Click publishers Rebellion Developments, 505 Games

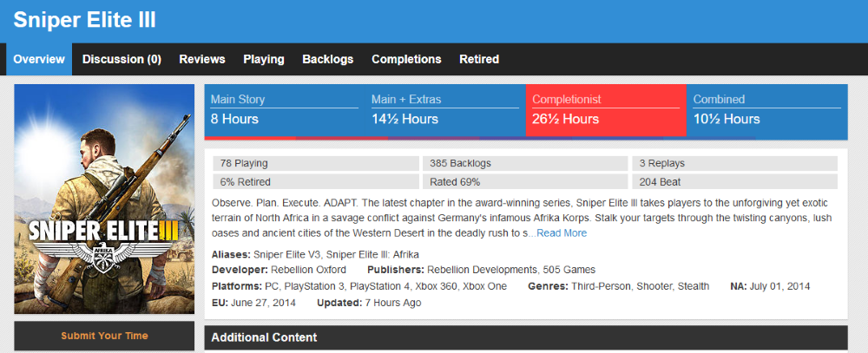click(511, 270)
